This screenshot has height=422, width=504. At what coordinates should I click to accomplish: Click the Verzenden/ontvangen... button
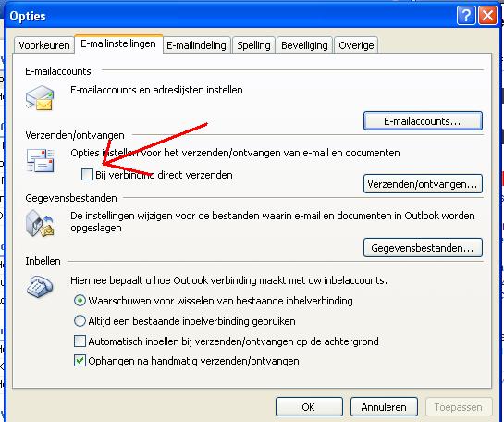point(423,184)
